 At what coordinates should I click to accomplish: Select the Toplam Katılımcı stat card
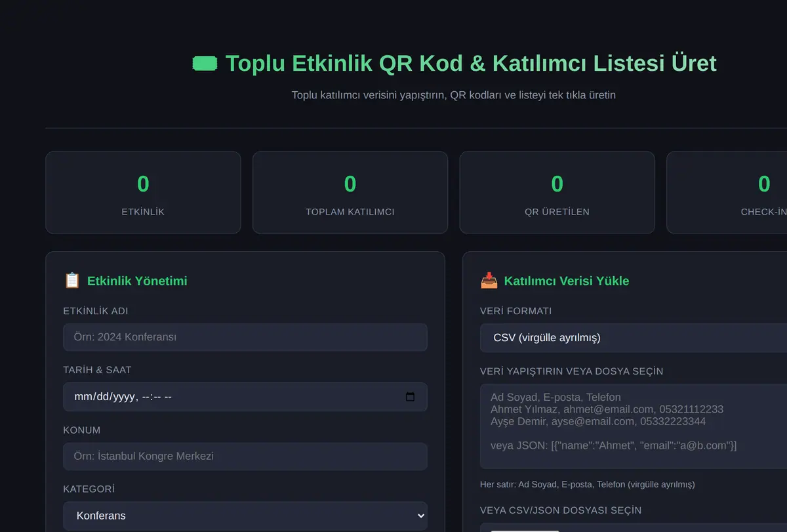point(350,193)
